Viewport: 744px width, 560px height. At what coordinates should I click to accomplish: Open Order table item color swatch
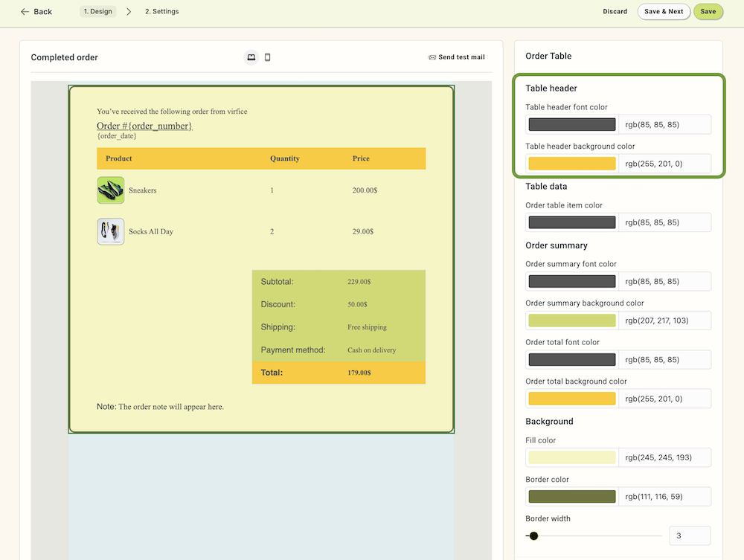point(571,222)
